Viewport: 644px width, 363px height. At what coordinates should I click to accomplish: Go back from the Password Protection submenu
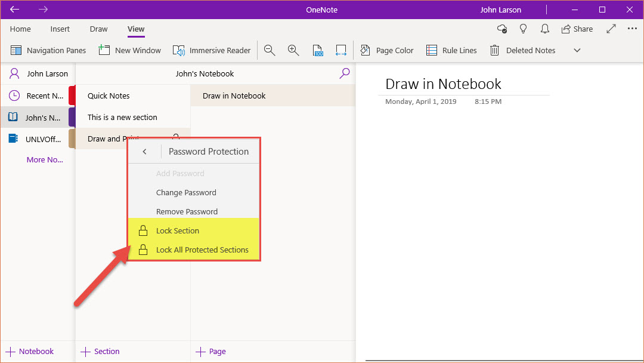pos(144,152)
